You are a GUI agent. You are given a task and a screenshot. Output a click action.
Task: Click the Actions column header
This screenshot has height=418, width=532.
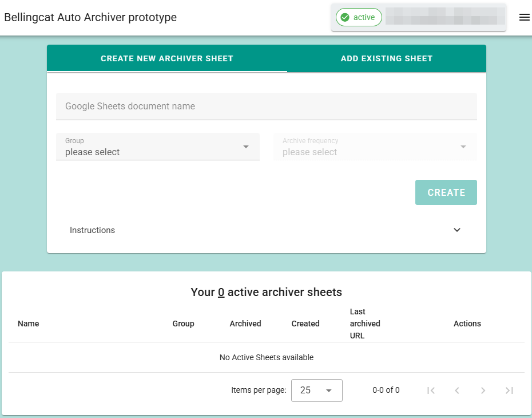(467, 324)
